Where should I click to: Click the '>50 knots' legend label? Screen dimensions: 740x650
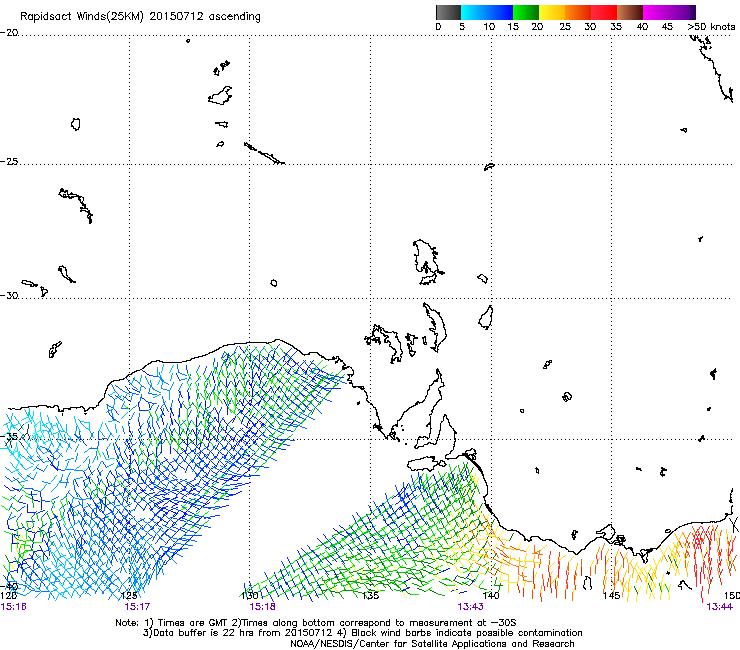point(711,27)
